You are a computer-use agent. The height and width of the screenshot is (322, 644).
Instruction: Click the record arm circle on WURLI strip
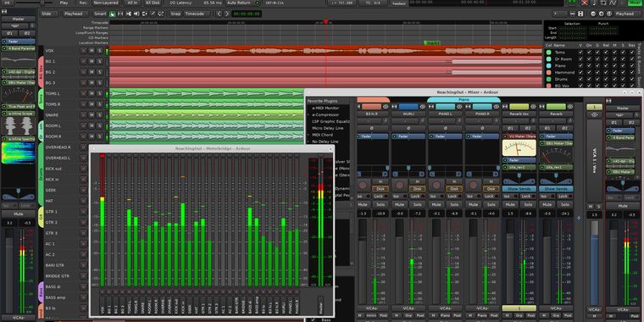[x=399, y=185]
